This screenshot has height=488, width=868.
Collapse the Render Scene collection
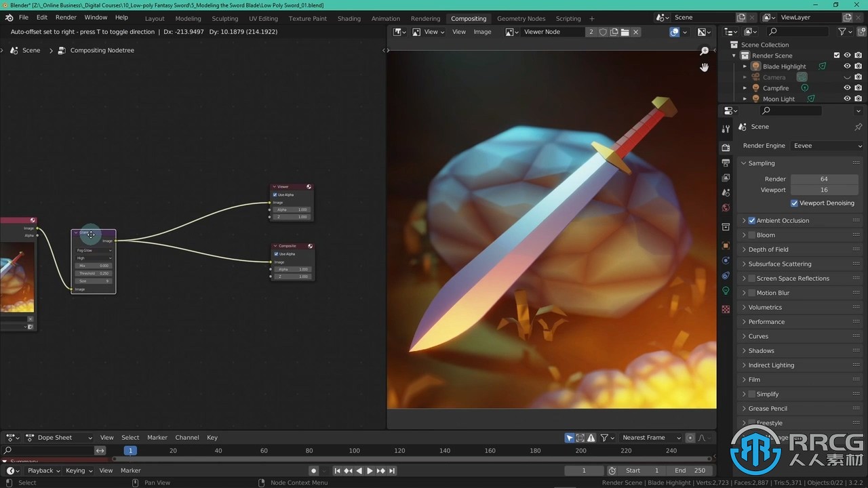pyautogui.click(x=735, y=56)
